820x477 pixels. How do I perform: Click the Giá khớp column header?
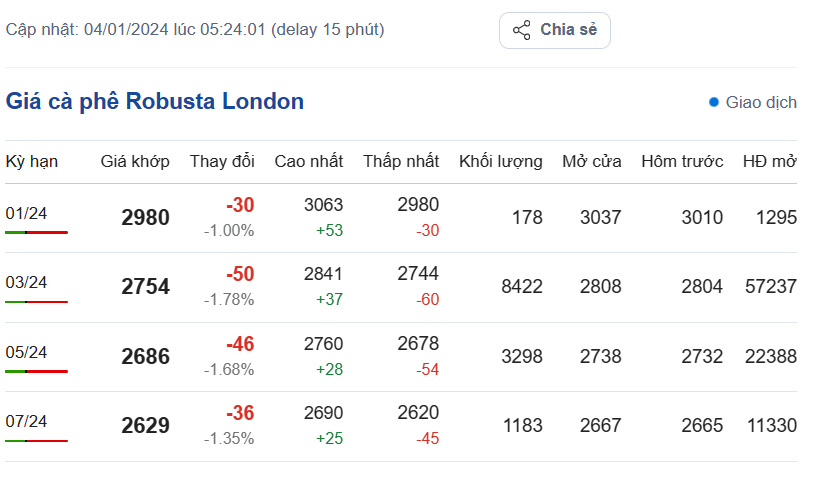pyautogui.click(x=135, y=161)
